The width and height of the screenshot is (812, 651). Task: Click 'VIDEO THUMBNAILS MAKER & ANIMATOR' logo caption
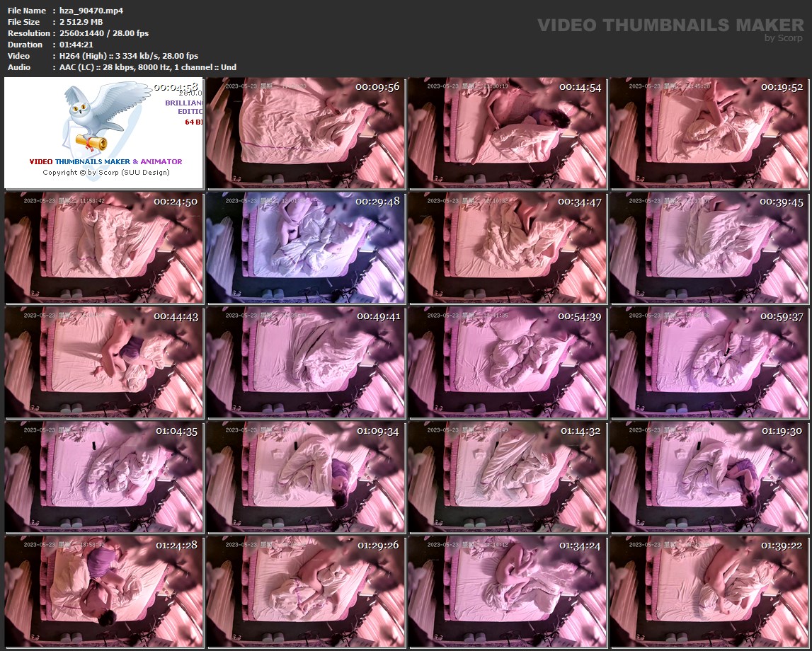(105, 161)
